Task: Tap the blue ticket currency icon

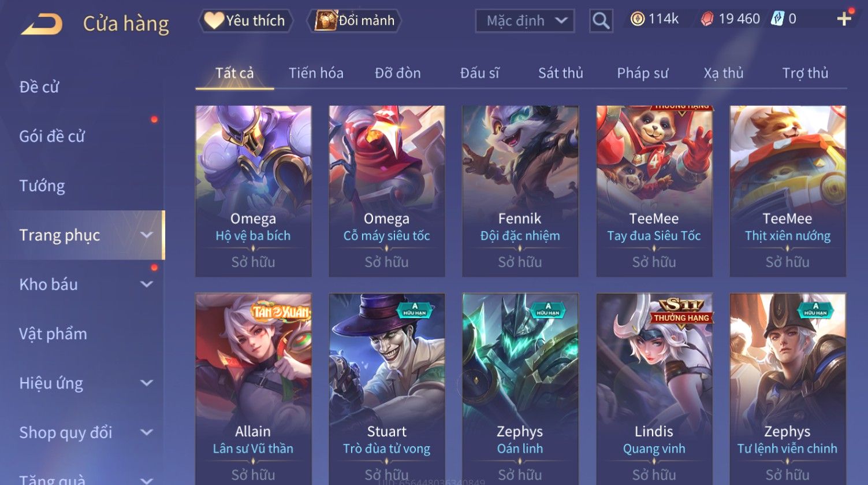Action: [777, 19]
